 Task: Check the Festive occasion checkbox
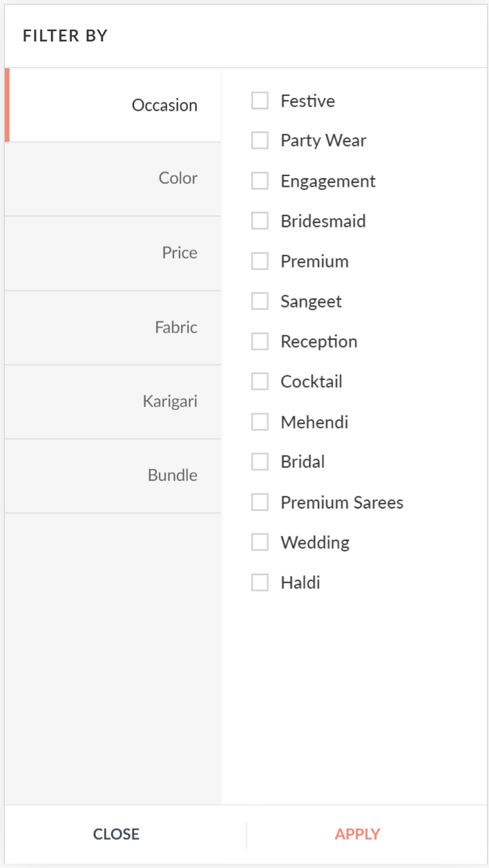[260, 101]
